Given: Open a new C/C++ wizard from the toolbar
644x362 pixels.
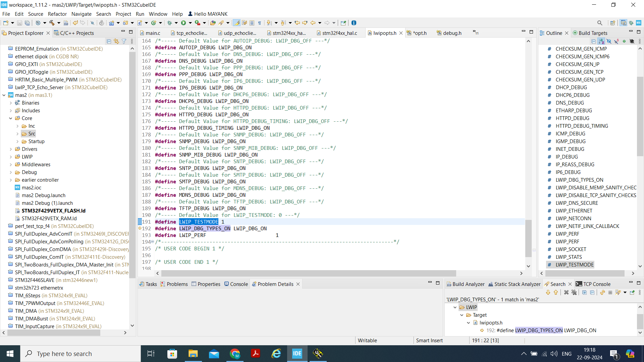Looking at the screenshot, I should (112, 23).
